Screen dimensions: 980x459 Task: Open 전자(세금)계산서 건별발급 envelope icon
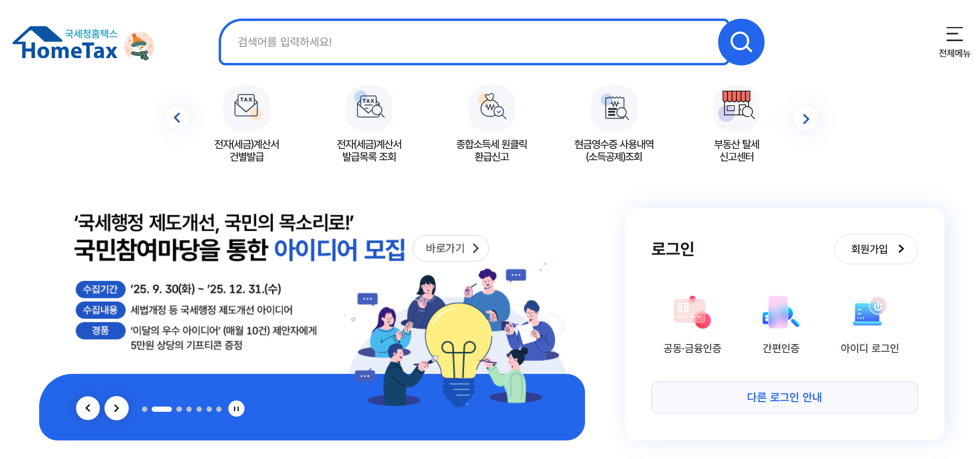(x=247, y=108)
